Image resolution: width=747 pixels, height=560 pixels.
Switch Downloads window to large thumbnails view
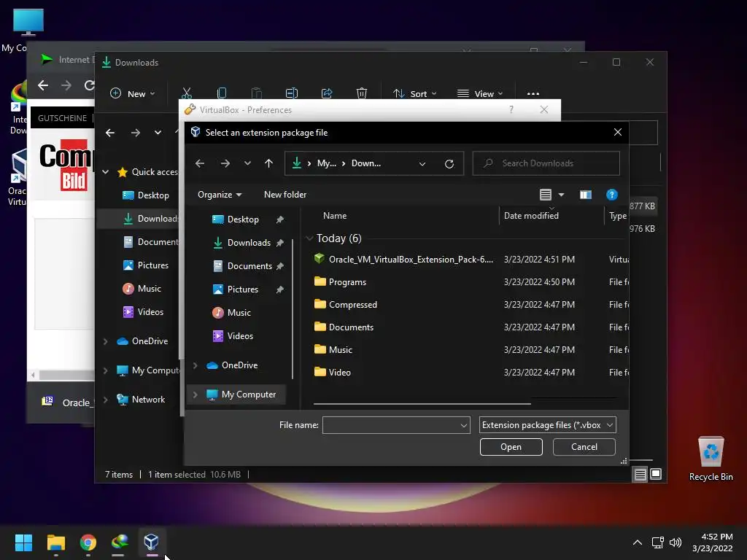coord(656,474)
